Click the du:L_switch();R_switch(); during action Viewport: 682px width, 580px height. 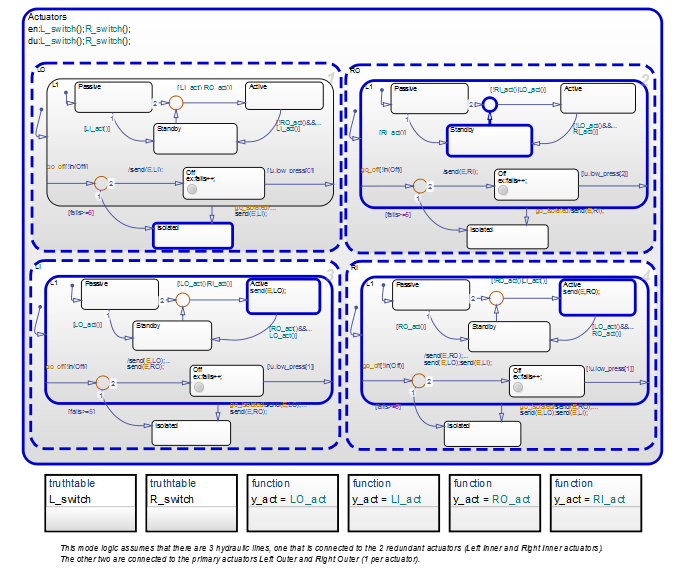point(79,41)
